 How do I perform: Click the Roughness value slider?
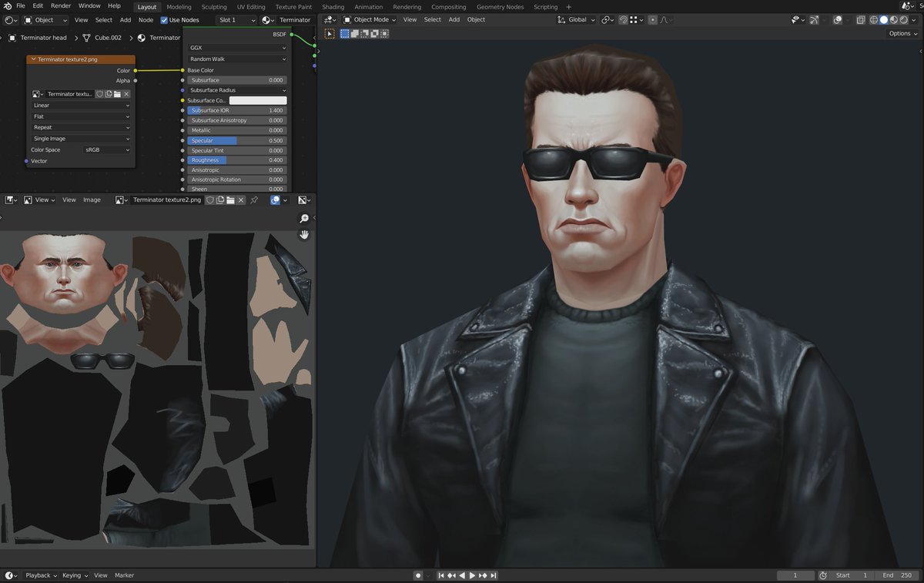point(237,160)
